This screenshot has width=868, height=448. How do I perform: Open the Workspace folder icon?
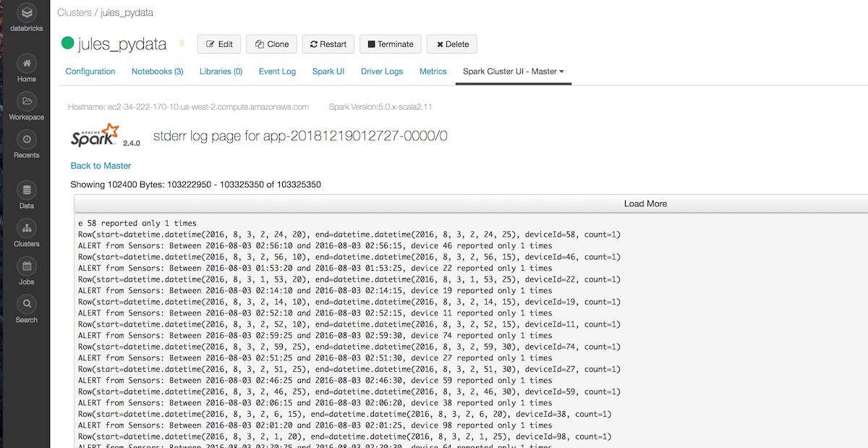[x=27, y=101]
